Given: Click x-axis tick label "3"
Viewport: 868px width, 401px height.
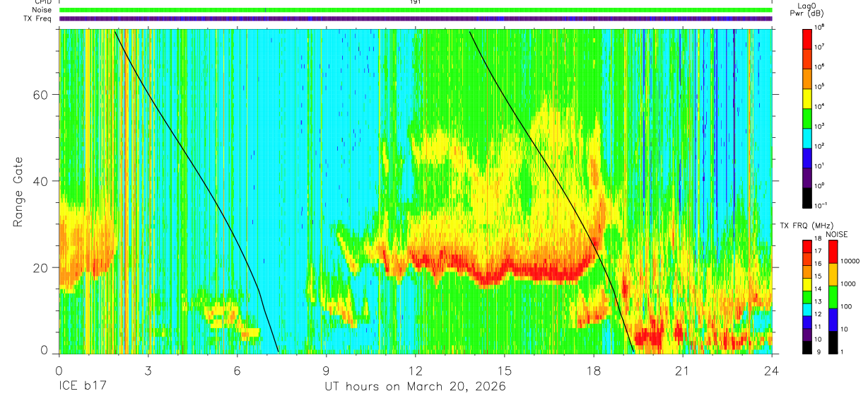Looking at the screenshot, I should [148, 370].
